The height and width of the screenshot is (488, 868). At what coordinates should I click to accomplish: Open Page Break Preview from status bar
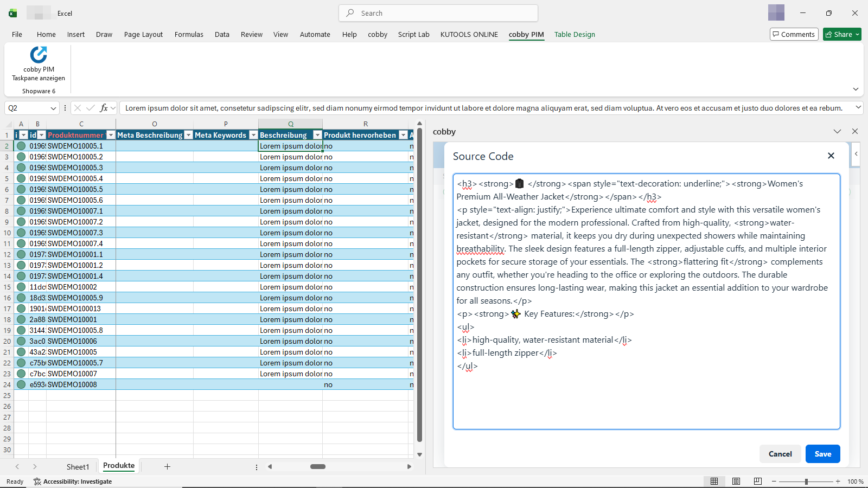tap(757, 481)
